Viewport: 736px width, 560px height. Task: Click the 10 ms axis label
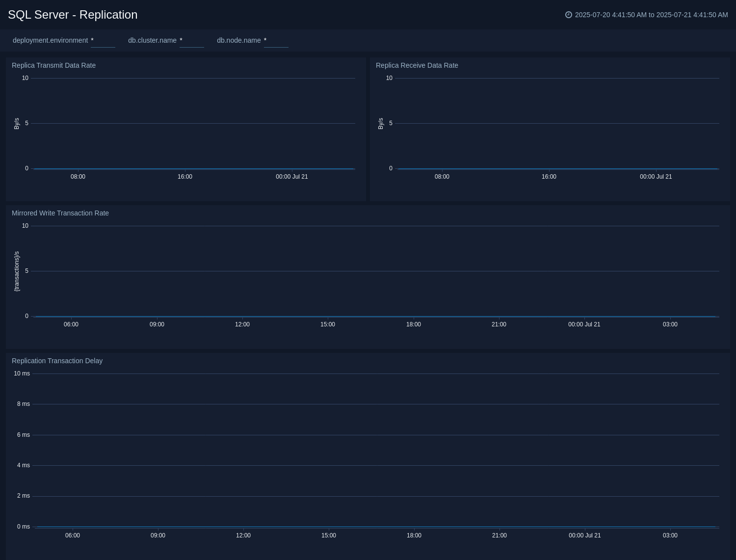click(22, 373)
